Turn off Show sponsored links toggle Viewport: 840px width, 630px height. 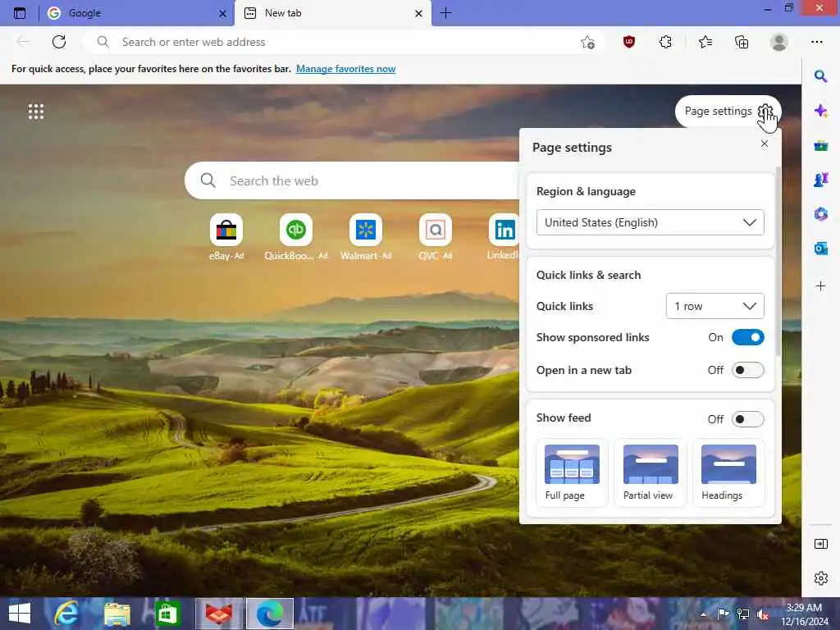click(747, 337)
